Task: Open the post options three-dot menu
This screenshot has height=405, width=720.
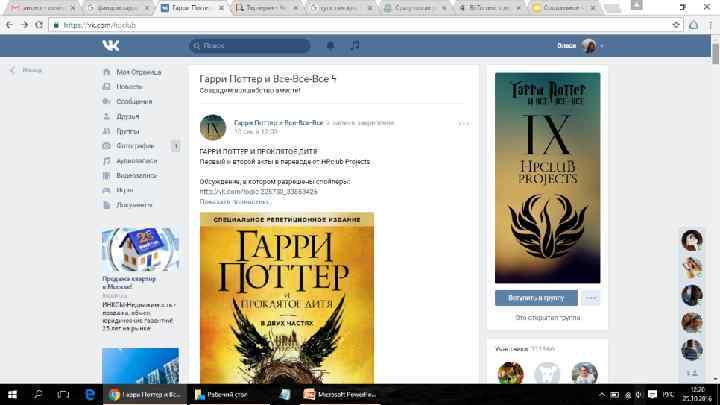Action: pyautogui.click(x=463, y=124)
